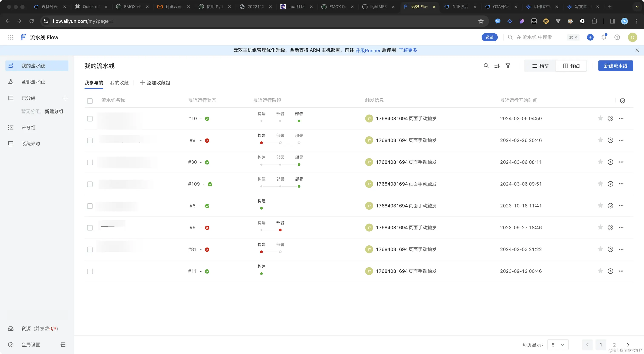The width and height of the screenshot is (644, 354).
Task: Collapse sidebar using bottom toggle icon
Action: click(63, 345)
